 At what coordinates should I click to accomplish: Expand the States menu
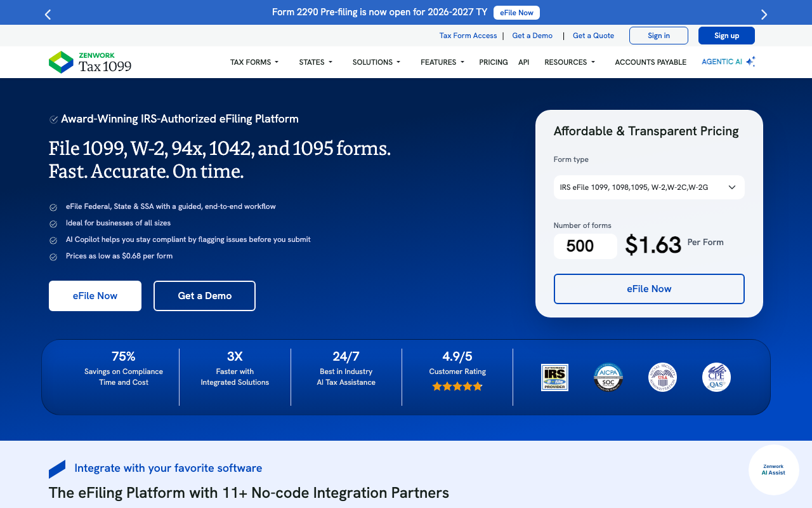click(315, 62)
